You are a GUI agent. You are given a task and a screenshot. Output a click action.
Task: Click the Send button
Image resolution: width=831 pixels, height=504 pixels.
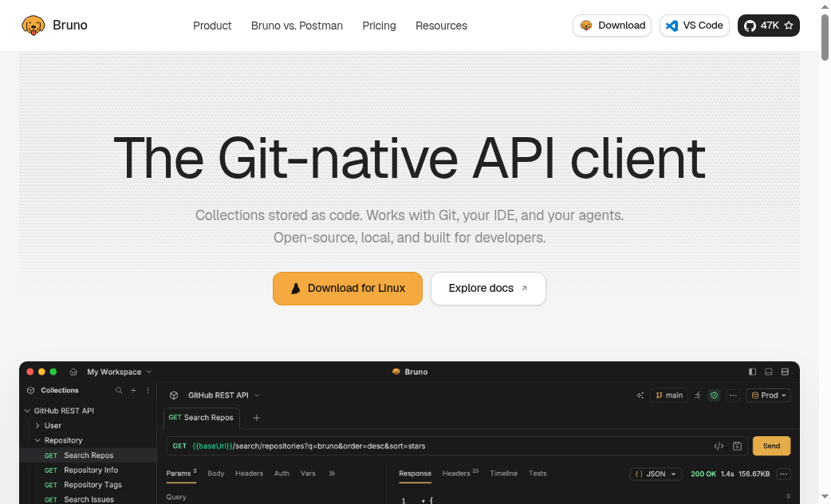click(x=772, y=447)
